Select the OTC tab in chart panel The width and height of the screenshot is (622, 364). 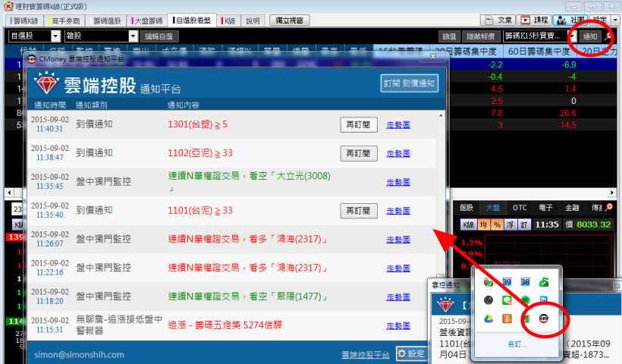tap(520, 207)
